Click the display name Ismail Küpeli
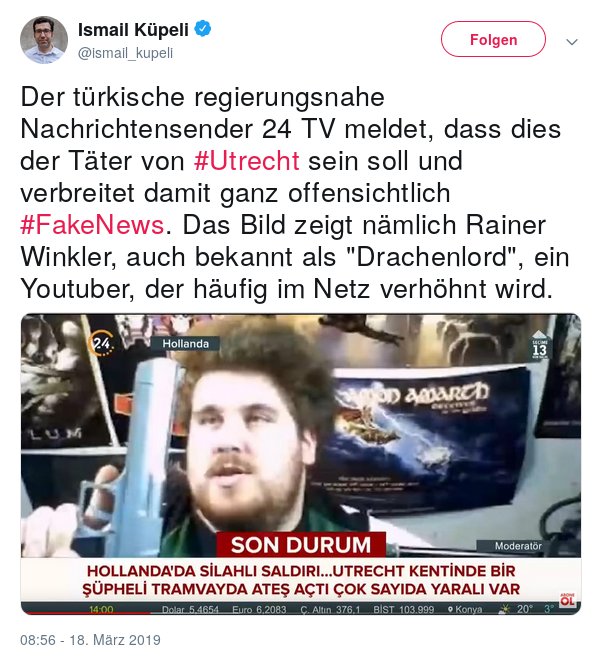The height and width of the screenshot is (656, 602). point(133,30)
